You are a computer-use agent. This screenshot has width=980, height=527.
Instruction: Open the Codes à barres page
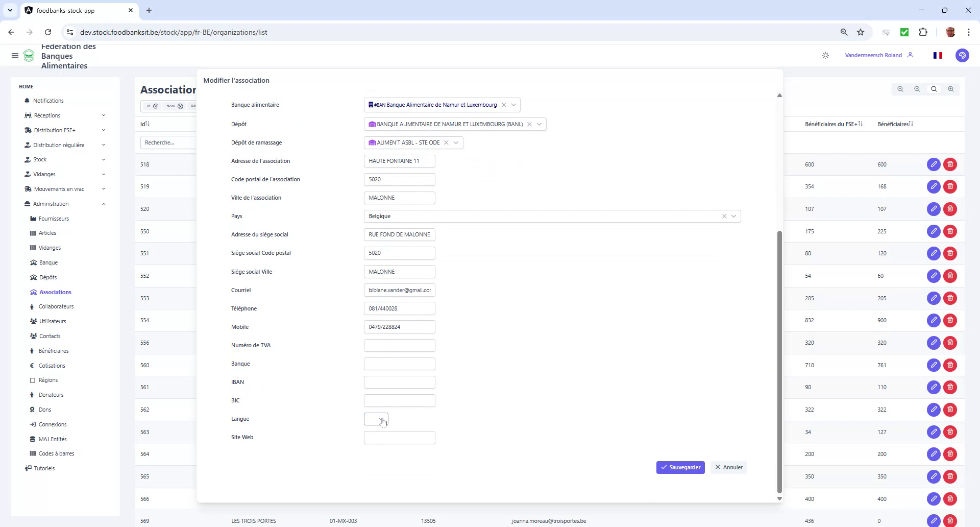[x=57, y=453]
